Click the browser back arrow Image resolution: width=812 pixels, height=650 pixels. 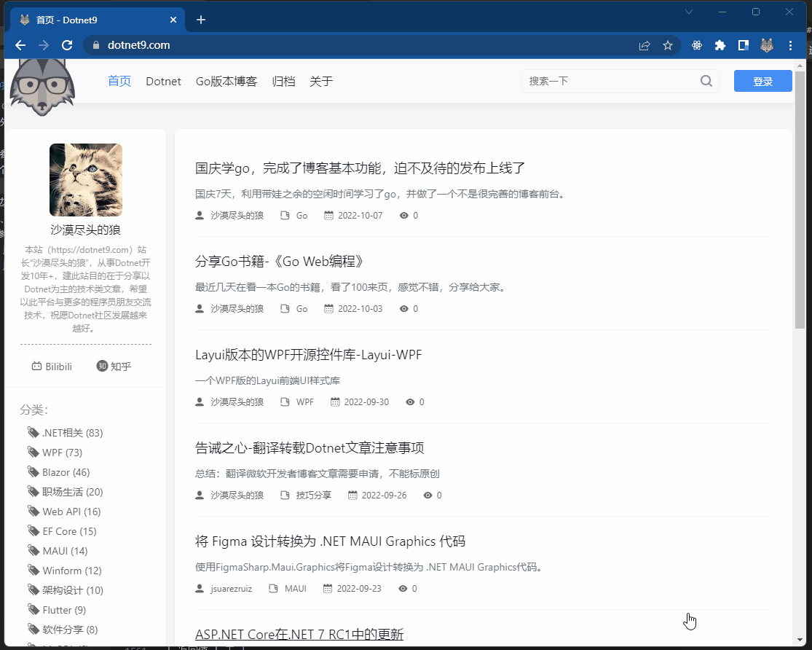pyautogui.click(x=20, y=45)
